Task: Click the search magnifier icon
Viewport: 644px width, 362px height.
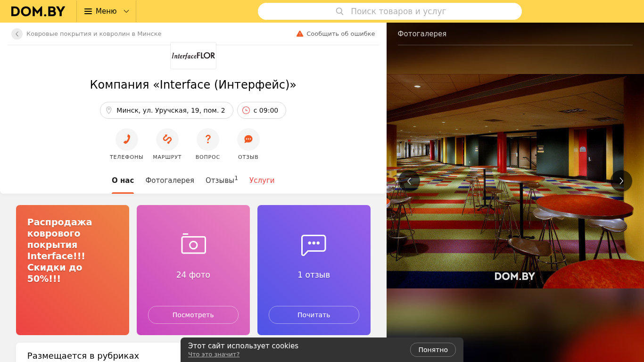Action: (339, 11)
